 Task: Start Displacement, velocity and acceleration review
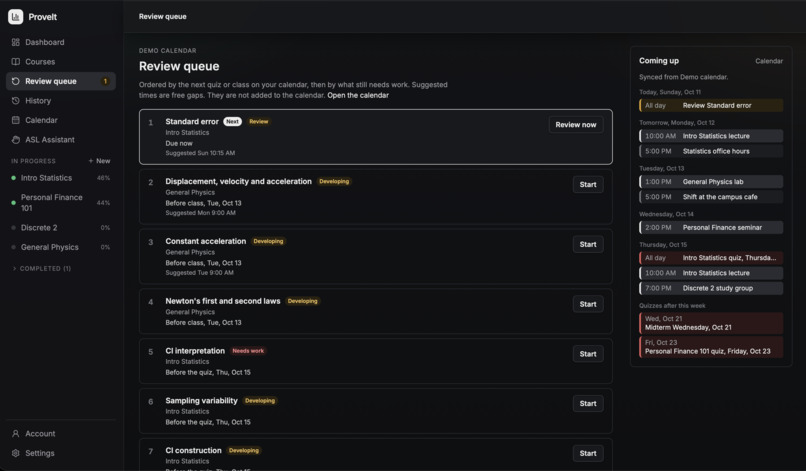coord(588,185)
